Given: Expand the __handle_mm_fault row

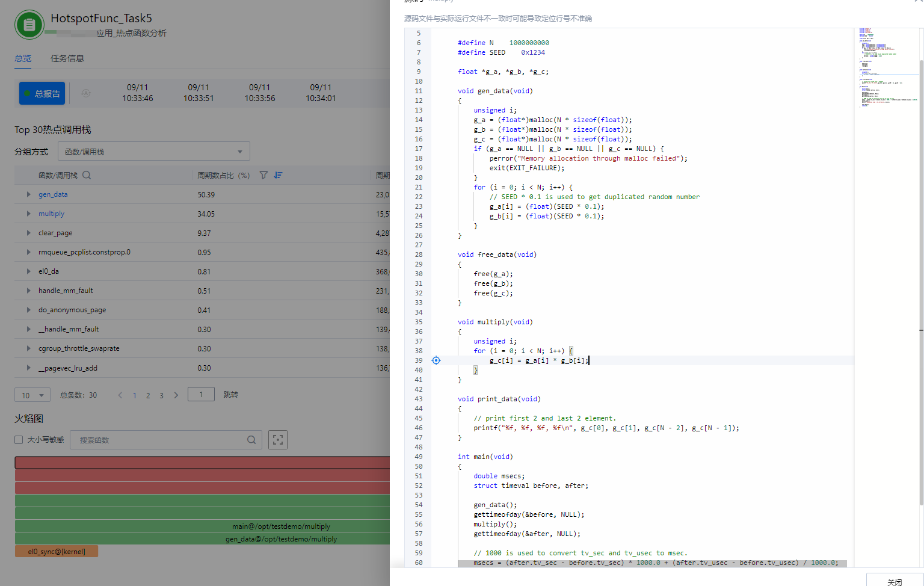Looking at the screenshot, I should click(x=28, y=329).
